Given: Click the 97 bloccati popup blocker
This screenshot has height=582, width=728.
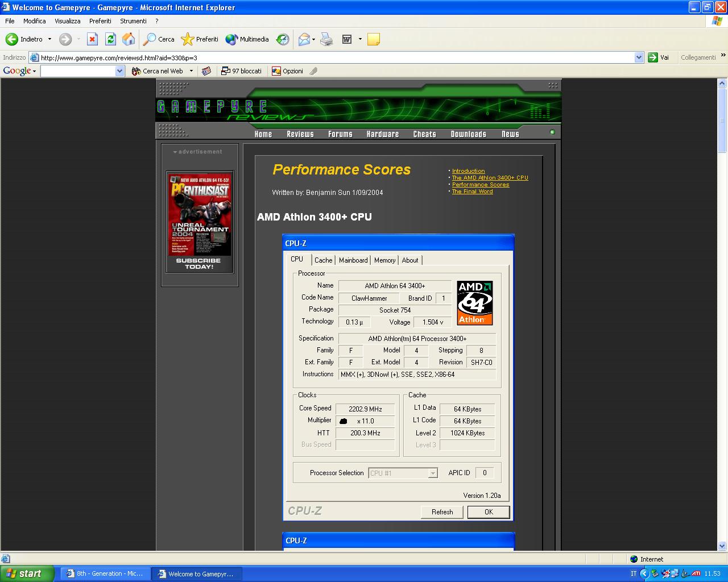Looking at the screenshot, I should pyautogui.click(x=242, y=71).
